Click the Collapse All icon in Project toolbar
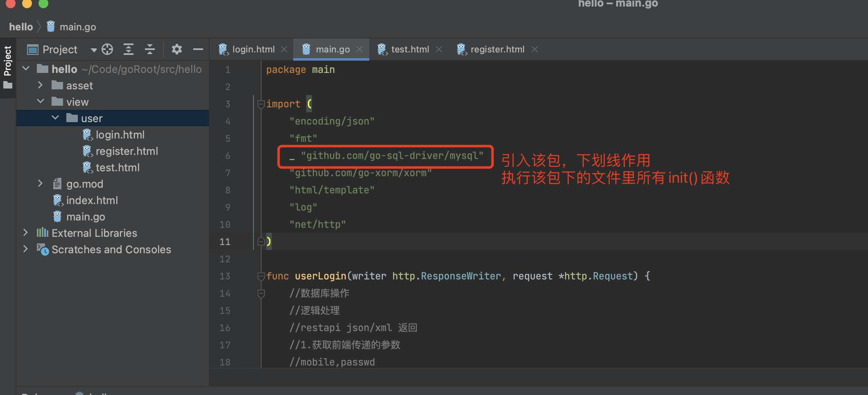Image resolution: width=868 pixels, height=395 pixels. (x=150, y=49)
